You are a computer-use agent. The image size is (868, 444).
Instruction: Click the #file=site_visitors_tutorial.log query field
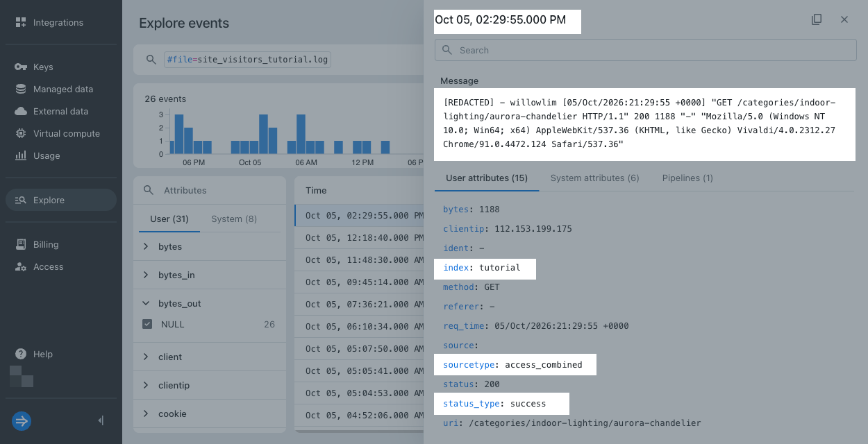click(247, 60)
